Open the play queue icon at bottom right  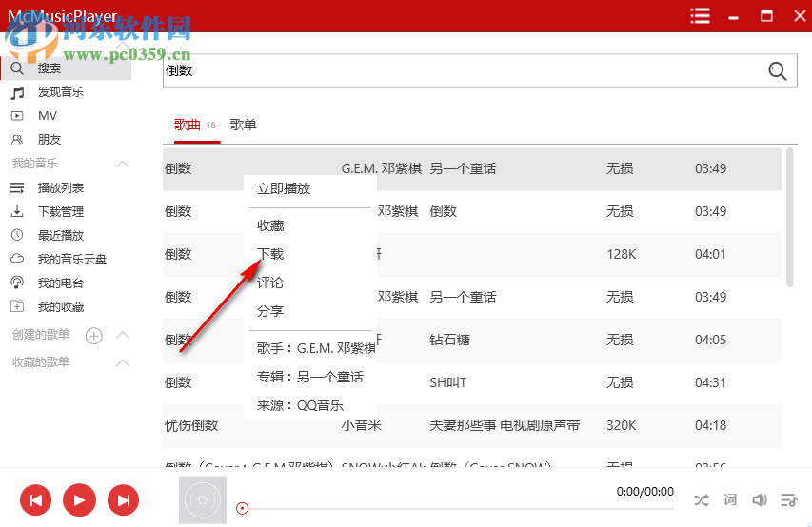pyautogui.click(x=789, y=500)
